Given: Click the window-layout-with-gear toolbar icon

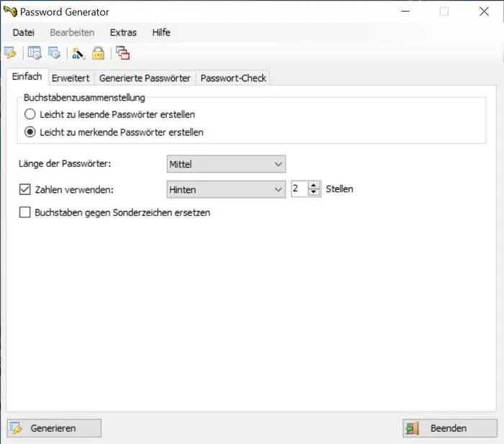Looking at the screenshot, I should [35, 53].
